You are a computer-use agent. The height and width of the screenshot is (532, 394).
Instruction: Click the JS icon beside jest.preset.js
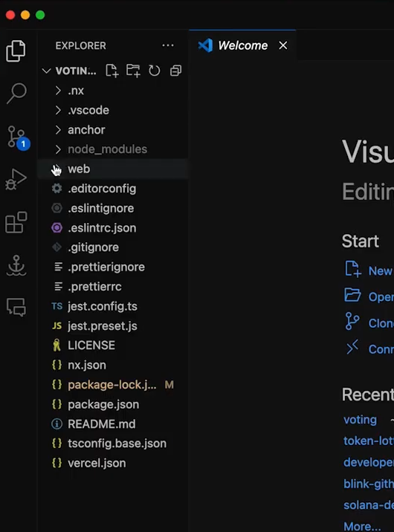tap(56, 326)
